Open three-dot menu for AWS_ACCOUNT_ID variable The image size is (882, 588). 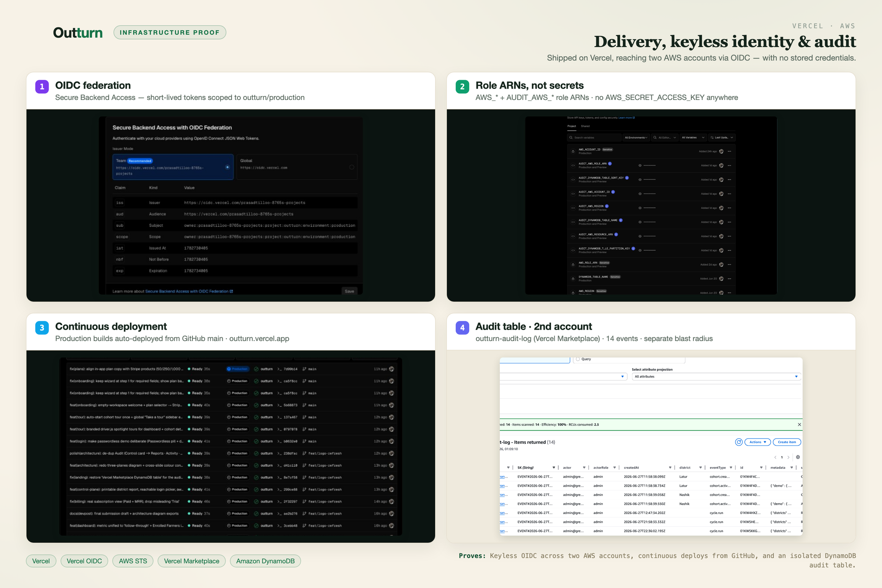730,151
